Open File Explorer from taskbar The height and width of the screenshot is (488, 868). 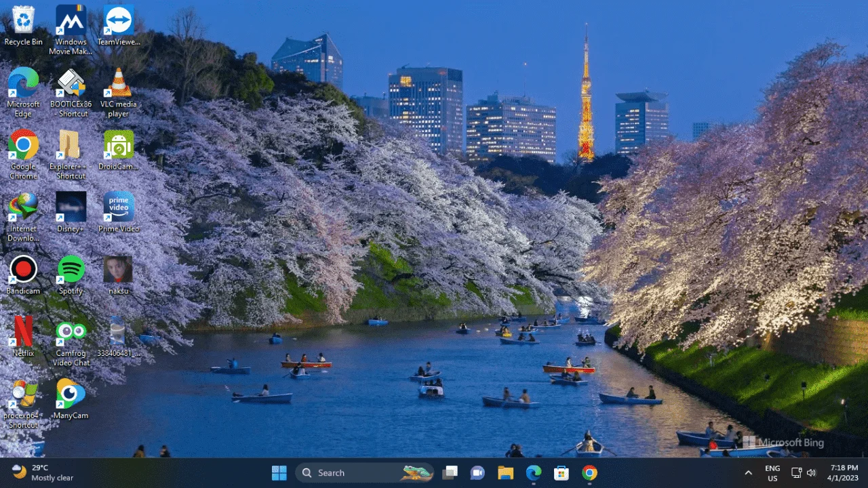[505, 472]
